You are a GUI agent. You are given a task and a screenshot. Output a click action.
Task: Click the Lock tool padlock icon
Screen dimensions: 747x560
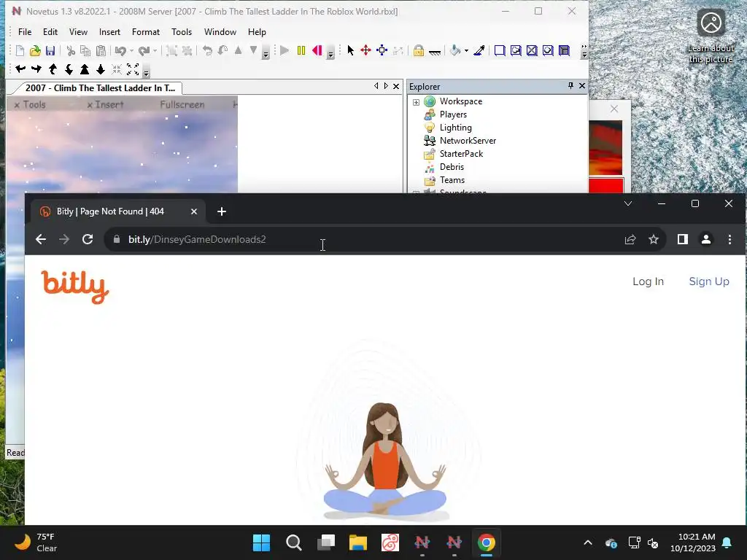[419, 50]
